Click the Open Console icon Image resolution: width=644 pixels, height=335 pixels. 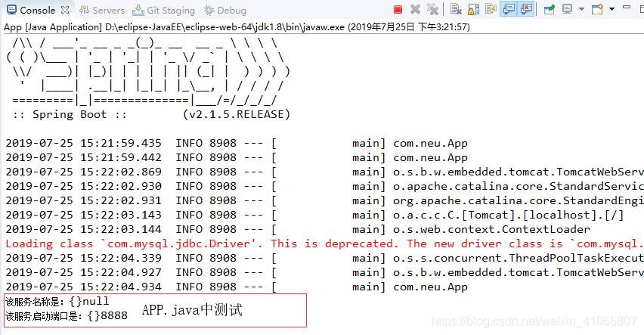click(597, 10)
